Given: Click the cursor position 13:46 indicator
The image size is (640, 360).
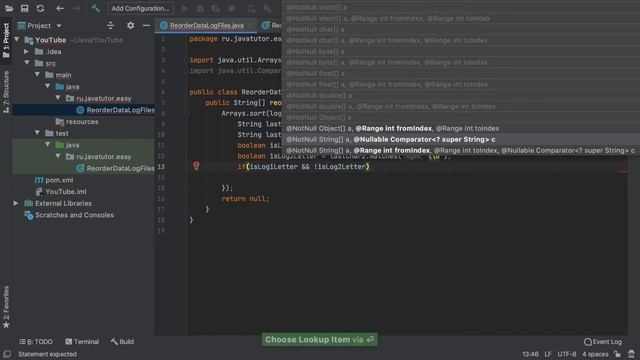Looking at the screenshot, I should tap(530, 354).
